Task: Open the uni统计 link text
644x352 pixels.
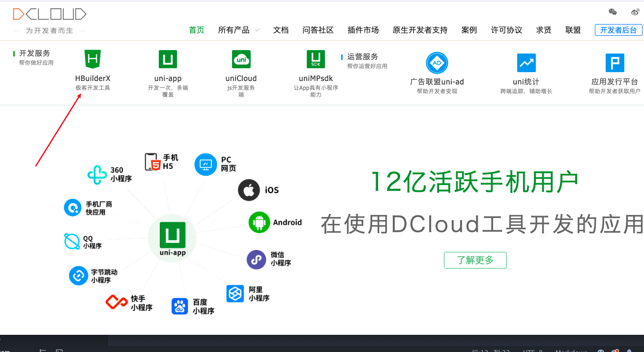Action: click(x=527, y=82)
